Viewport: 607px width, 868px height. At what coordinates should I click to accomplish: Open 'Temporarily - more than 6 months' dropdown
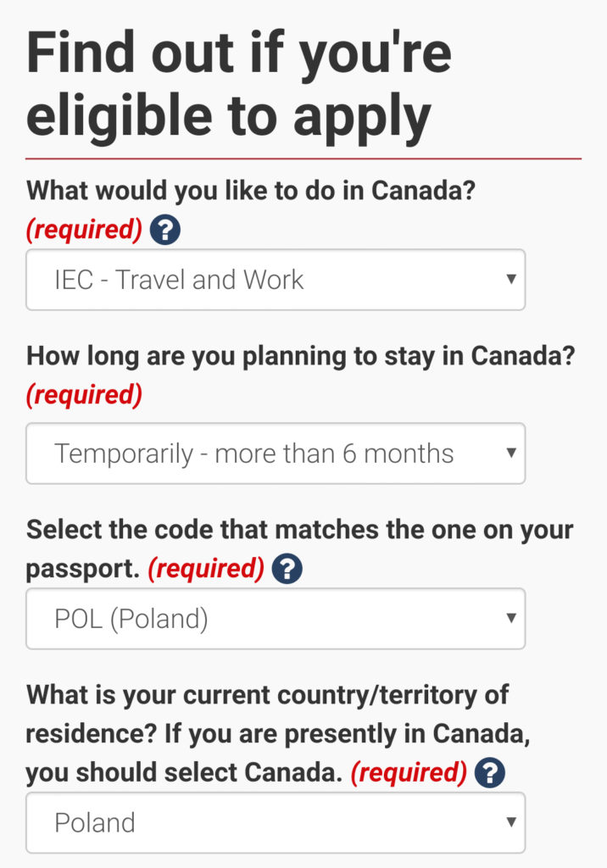pyautogui.click(x=276, y=453)
